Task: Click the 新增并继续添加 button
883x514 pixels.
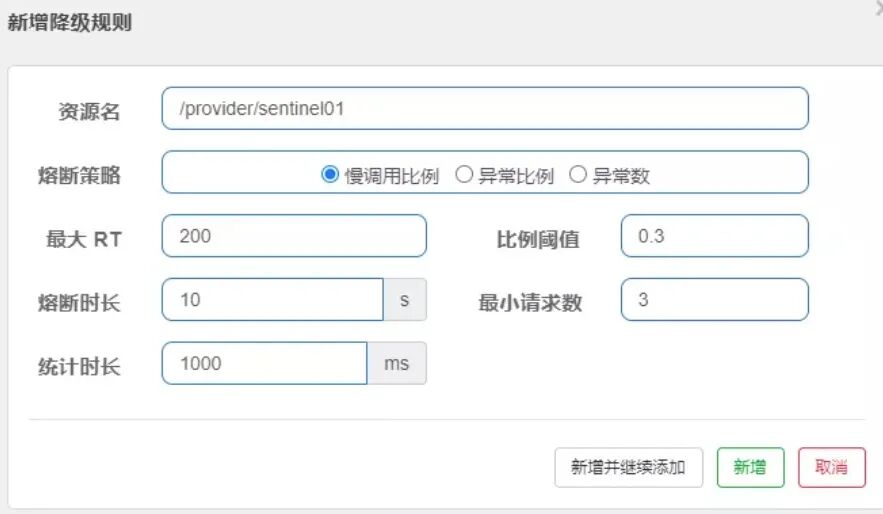Action: 628,467
